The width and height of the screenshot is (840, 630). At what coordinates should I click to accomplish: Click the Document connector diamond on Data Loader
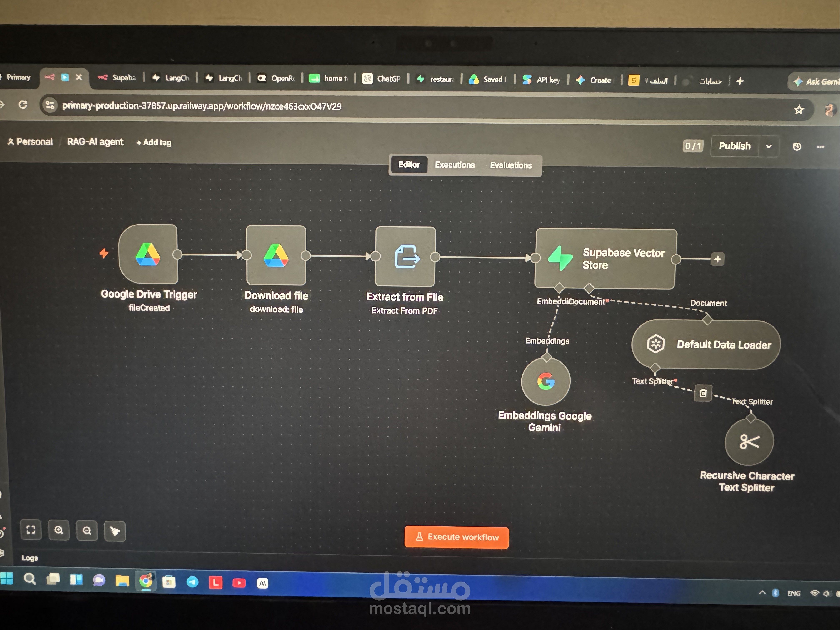point(707,319)
